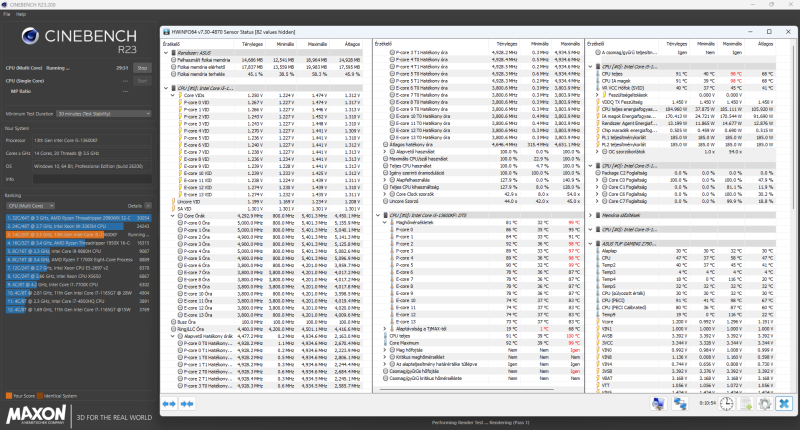
Task: Click the Cinebench sphere logo
Action: point(30,36)
